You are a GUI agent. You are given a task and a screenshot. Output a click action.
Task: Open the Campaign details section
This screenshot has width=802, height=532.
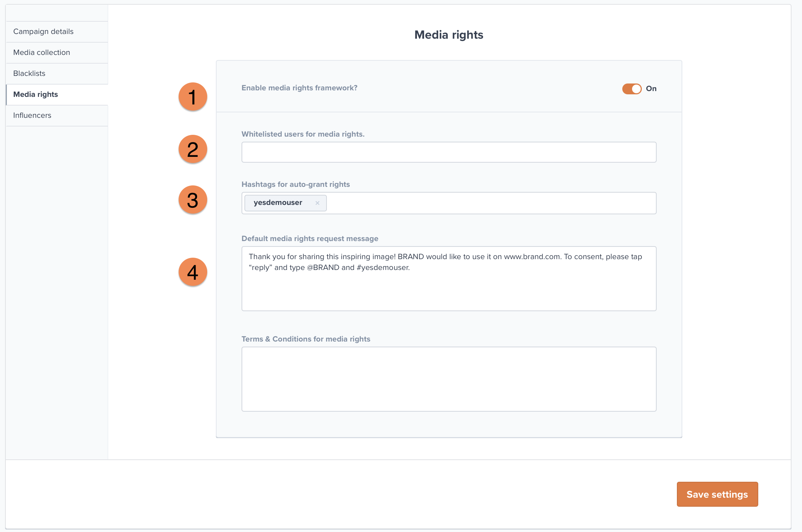[x=43, y=31]
